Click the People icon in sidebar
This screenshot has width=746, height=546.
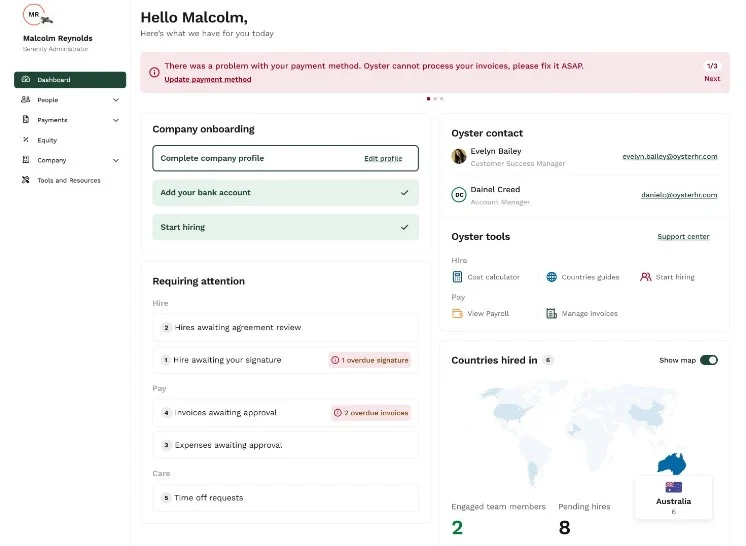(26, 100)
